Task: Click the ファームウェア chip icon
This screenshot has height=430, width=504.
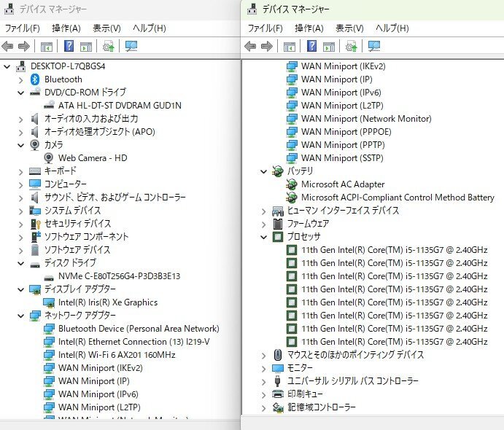Action: tap(277, 224)
